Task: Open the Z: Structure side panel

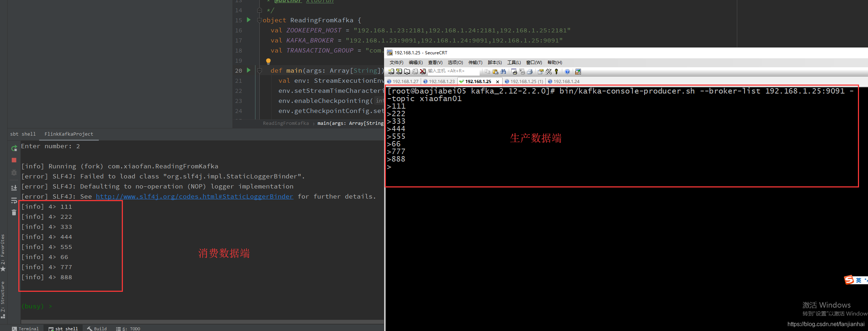Action: point(3,300)
